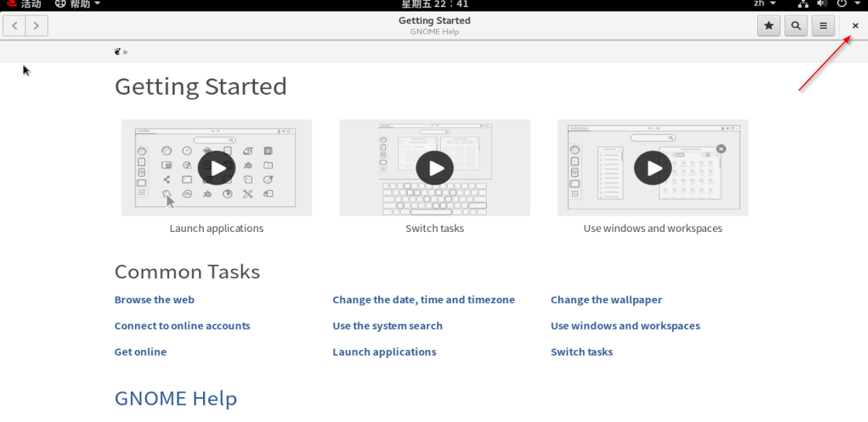Open the GNOME Help heading link
868x422 pixels.
[176, 398]
